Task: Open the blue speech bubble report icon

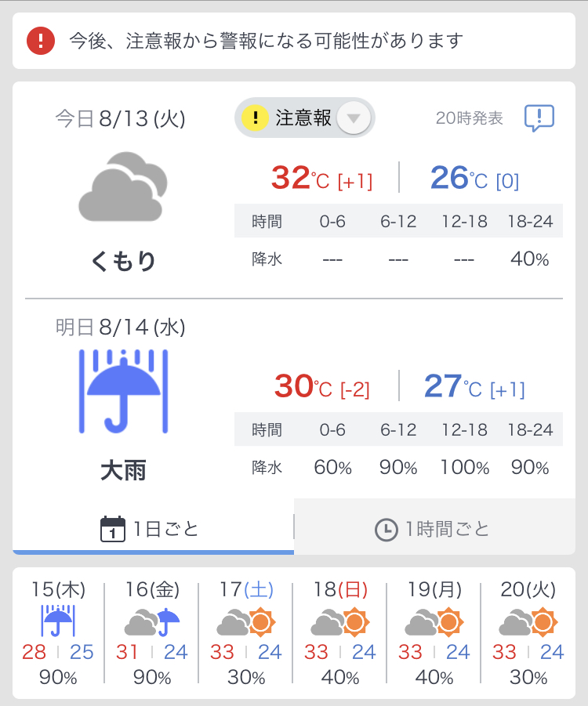Action: [539, 118]
